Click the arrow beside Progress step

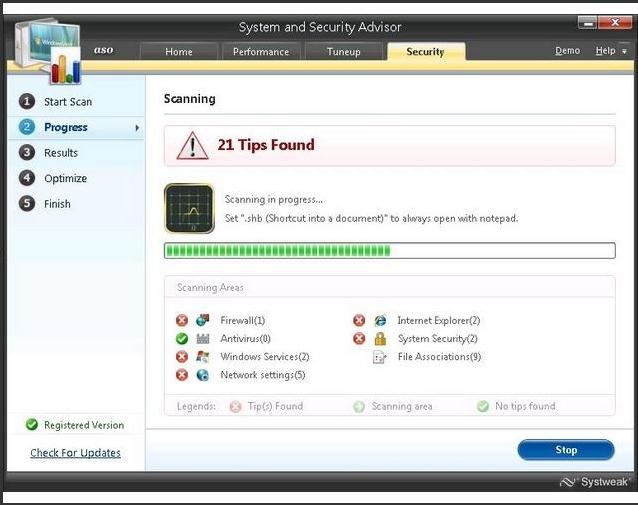[137, 128]
